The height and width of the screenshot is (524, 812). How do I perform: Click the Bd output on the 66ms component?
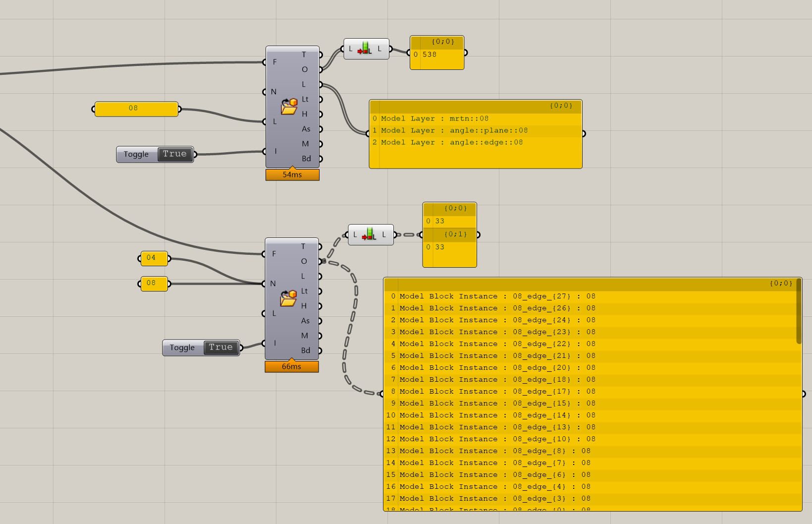pyautogui.click(x=306, y=350)
